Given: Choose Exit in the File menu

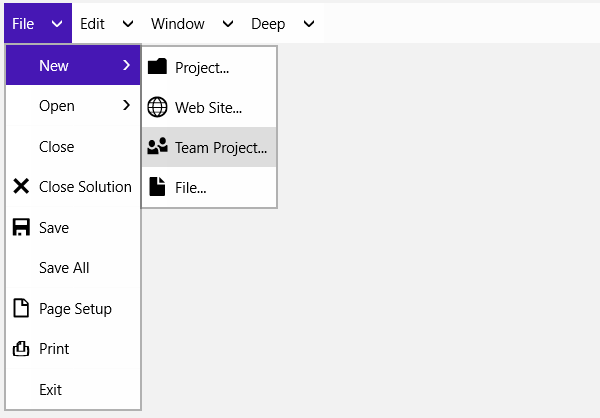Looking at the screenshot, I should point(50,390).
